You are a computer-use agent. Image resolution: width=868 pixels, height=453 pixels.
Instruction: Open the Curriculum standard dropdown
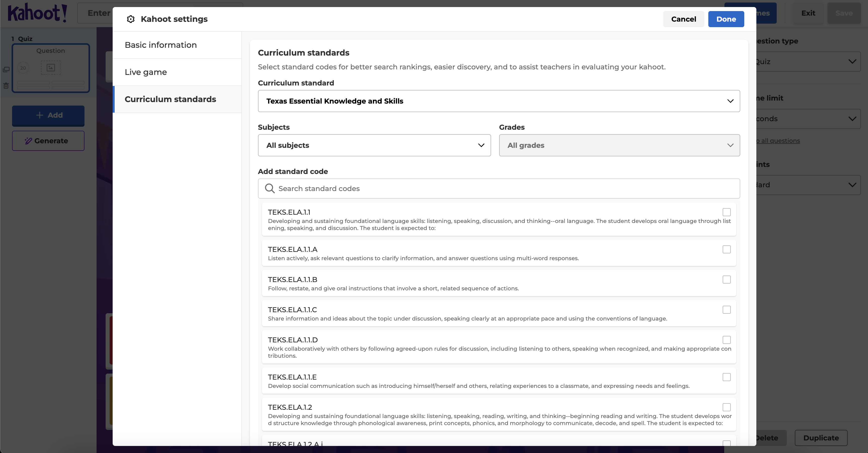tap(499, 101)
